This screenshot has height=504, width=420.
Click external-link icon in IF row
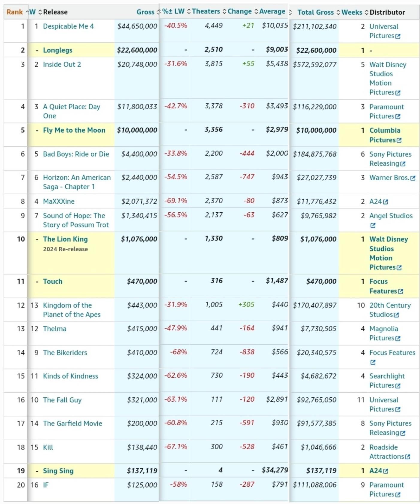coord(398,495)
